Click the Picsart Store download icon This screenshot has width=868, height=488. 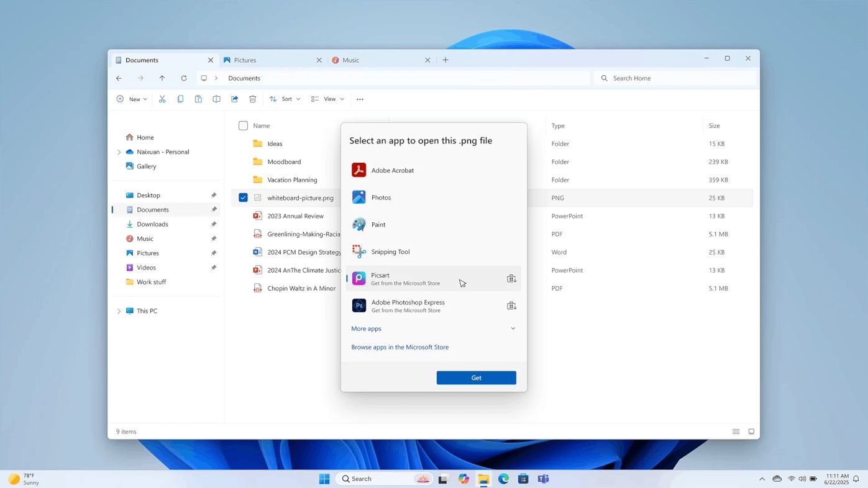[511, 279]
